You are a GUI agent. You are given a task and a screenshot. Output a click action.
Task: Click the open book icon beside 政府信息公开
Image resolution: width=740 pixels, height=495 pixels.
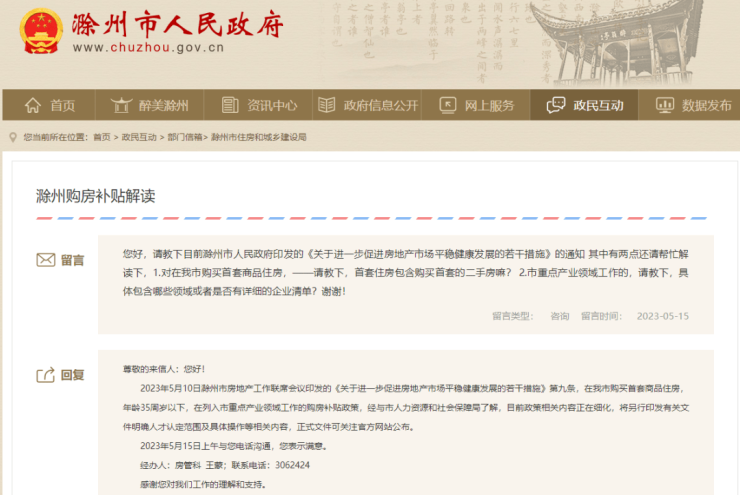[x=327, y=105]
